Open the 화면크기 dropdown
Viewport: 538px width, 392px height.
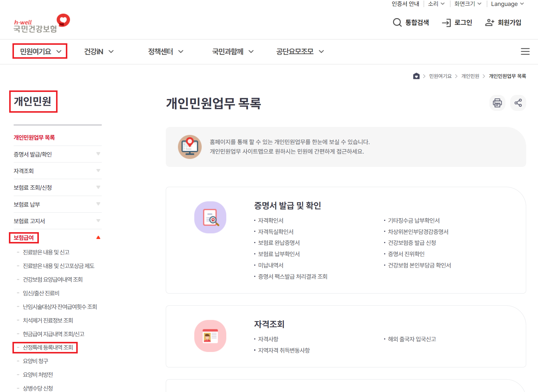tap(468, 4)
